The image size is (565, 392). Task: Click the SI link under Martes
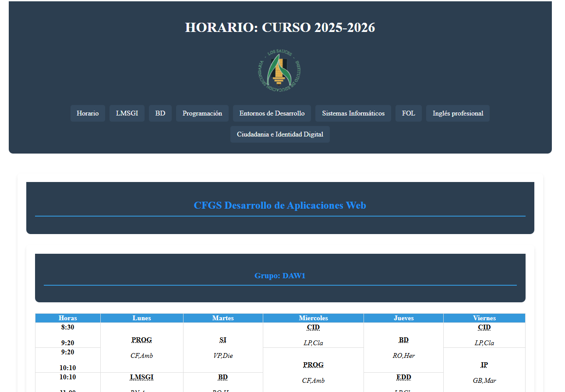[x=222, y=339]
